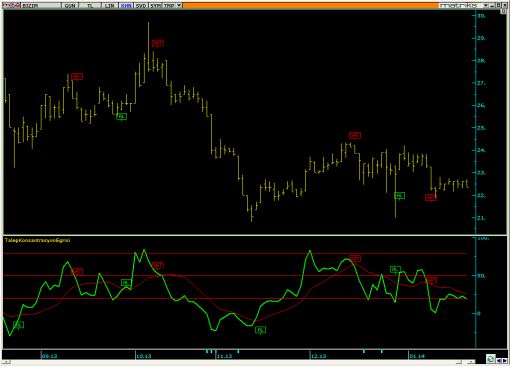Select the GUN period button

[x=70, y=5]
